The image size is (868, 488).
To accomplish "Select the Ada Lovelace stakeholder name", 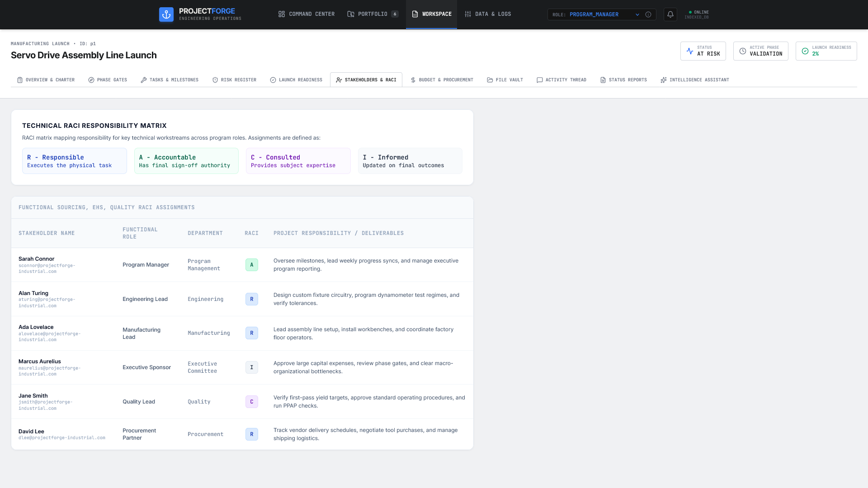I will 36,327.
